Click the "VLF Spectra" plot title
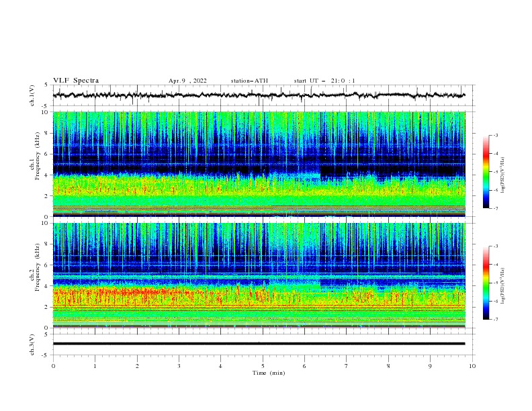This screenshot has width=532, height=411. click(x=76, y=81)
